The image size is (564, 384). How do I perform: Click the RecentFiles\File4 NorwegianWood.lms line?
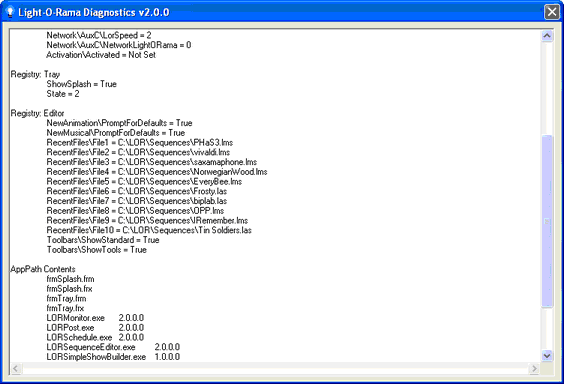pos(157,172)
